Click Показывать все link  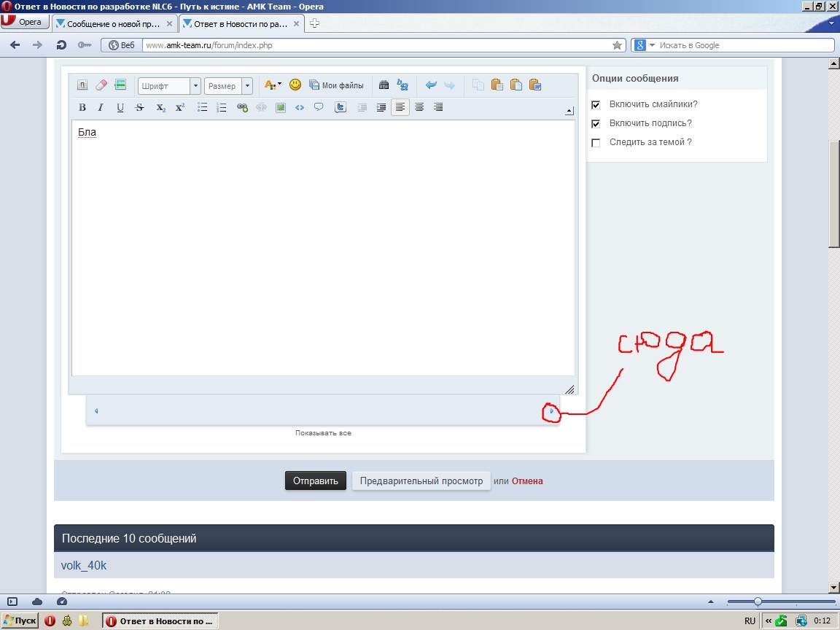coord(323,433)
